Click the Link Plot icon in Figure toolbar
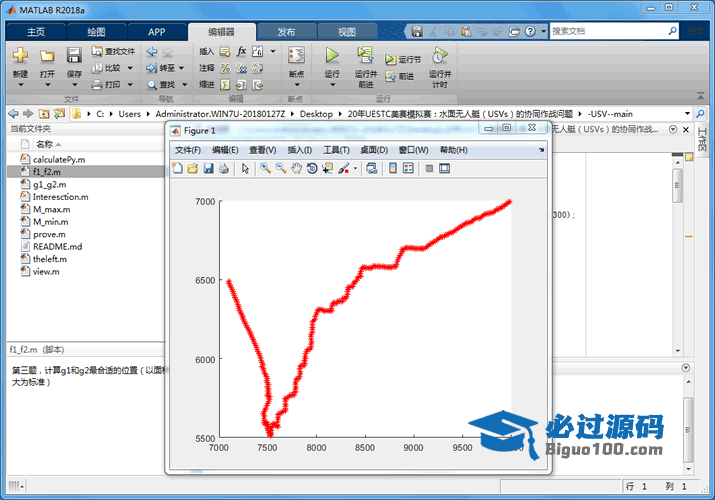Image resolution: width=715 pixels, height=500 pixels. click(372, 169)
